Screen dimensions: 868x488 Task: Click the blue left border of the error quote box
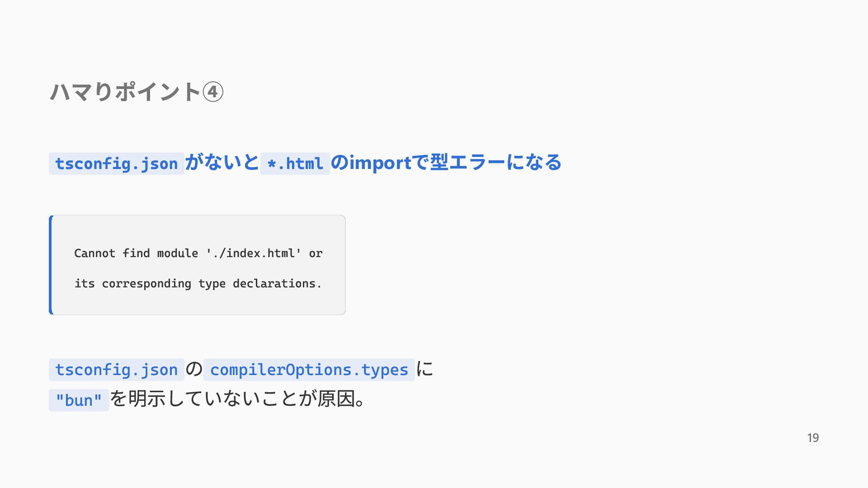pyautogui.click(x=51, y=265)
